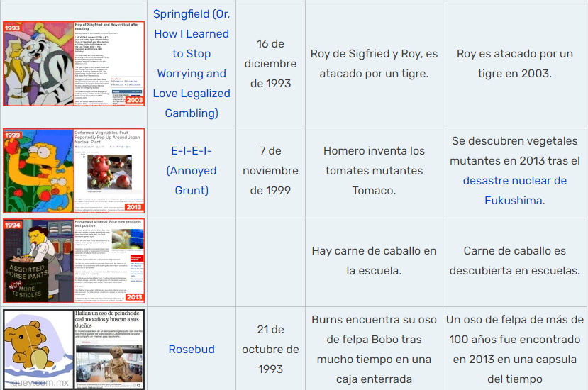Viewport: 588px width, 390px height.
Task: Click the empty episode cell in horse meat row
Action: (192, 260)
